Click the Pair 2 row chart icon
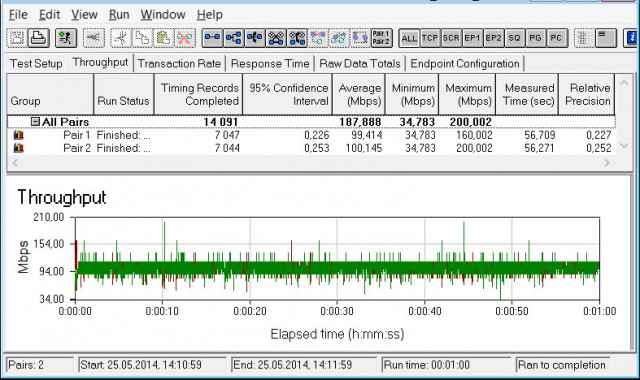Viewport: 640px width, 380px height. [19, 148]
